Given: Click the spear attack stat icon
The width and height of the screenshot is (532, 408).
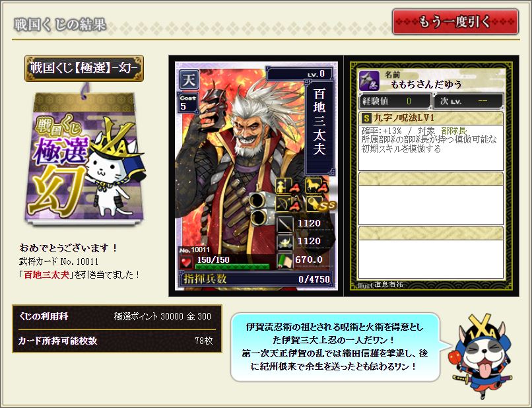Looking at the screenshot, I should [x=284, y=224].
